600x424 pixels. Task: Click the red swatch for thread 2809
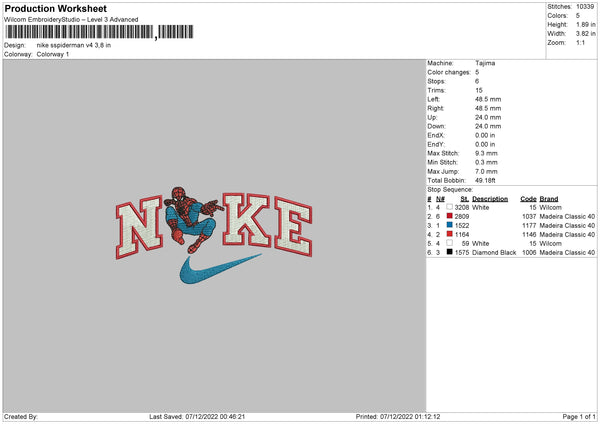[450, 216]
